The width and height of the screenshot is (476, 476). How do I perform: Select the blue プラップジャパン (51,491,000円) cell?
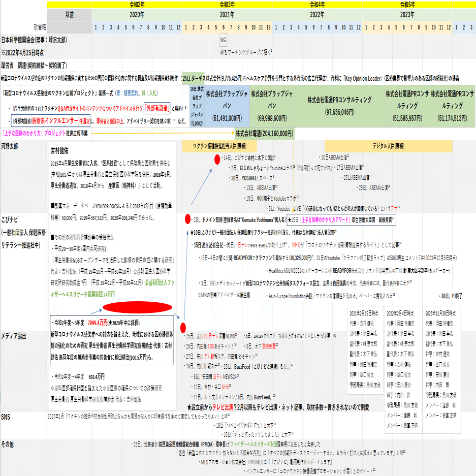(x=227, y=106)
